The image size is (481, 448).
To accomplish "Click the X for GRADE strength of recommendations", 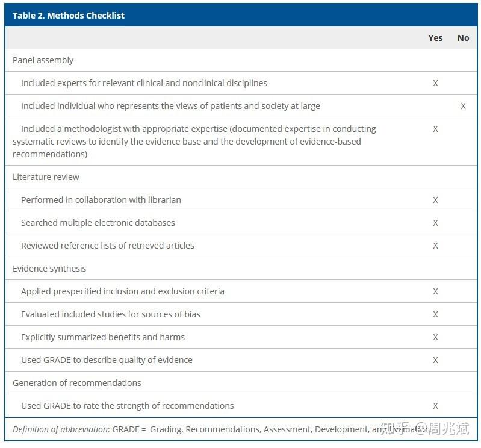I will click(x=436, y=406).
